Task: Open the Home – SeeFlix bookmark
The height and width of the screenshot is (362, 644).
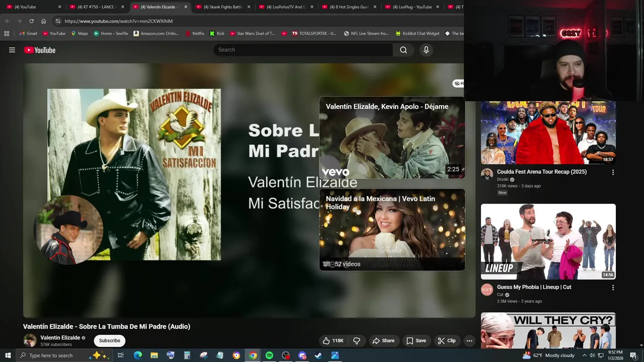Action: pyautogui.click(x=111, y=33)
